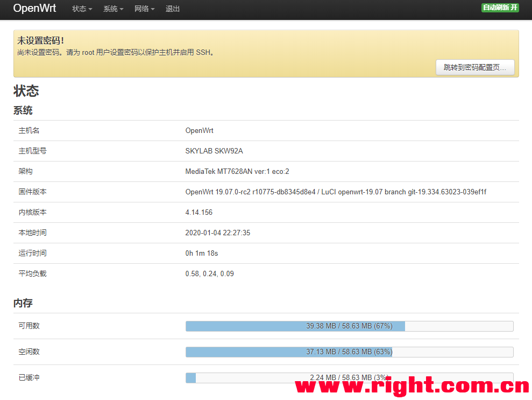
Task: Toggle the 自动刷新 开 auto-refresh badge
Action: [500, 8]
